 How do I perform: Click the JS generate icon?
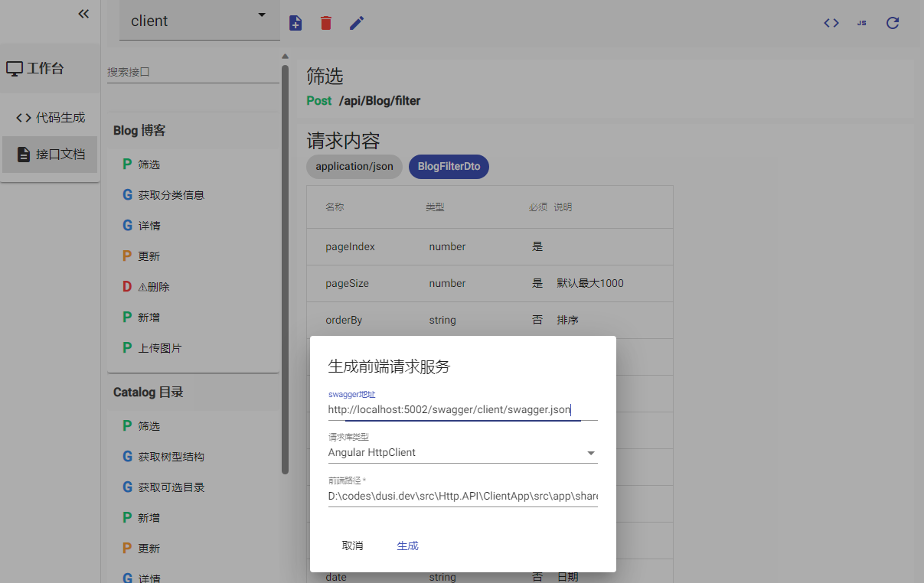click(x=862, y=23)
